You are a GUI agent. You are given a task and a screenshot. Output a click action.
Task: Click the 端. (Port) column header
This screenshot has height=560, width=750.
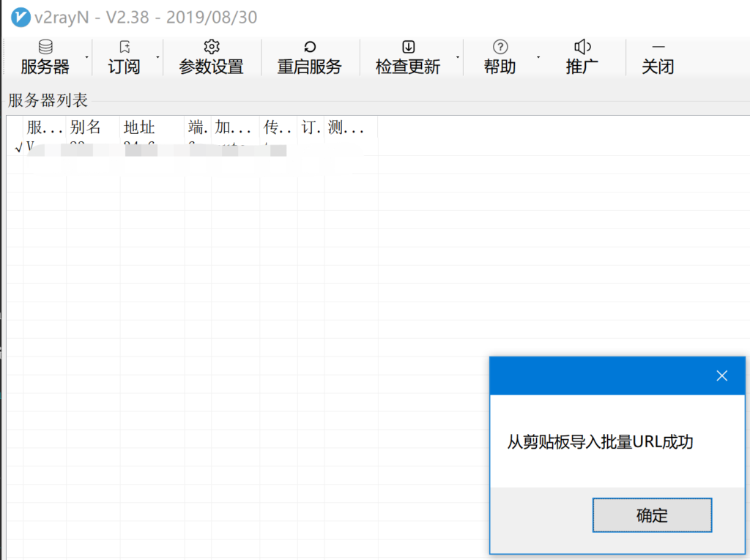pos(198,127)
